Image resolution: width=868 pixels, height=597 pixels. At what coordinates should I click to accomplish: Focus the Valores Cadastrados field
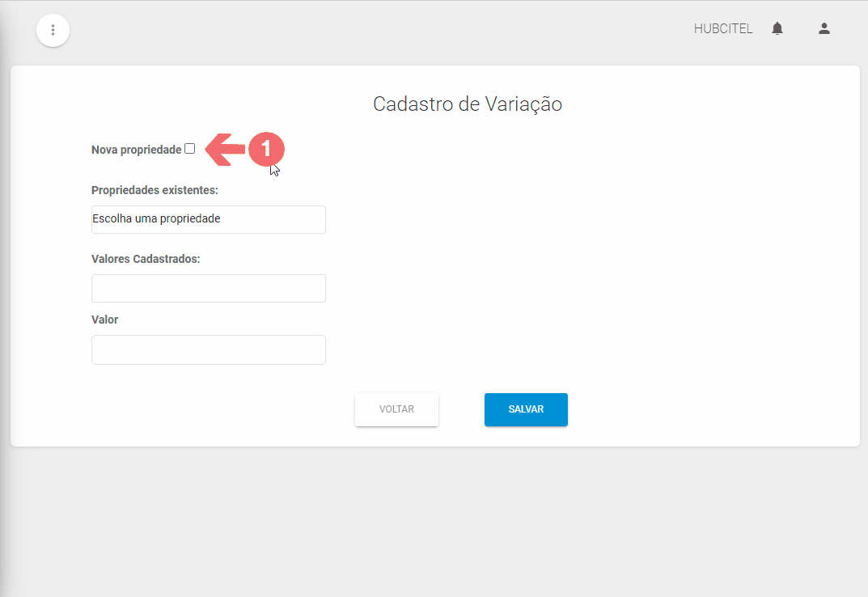(x=208, y=288)
